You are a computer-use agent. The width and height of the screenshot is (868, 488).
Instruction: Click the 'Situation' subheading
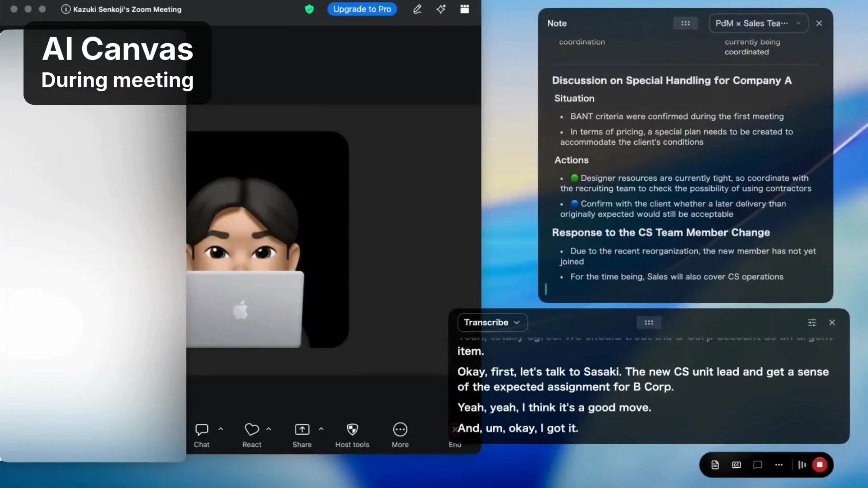point(574,99)
